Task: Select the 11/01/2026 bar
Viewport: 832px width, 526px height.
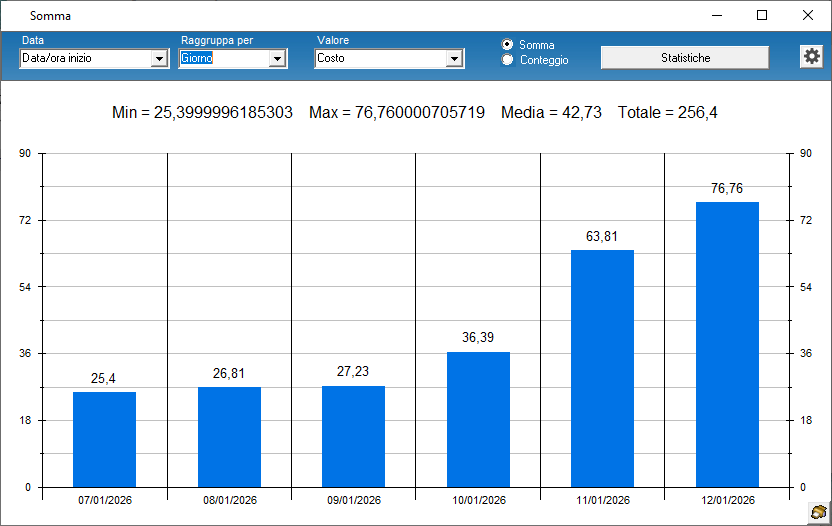Action: click(x=602, y=369)
